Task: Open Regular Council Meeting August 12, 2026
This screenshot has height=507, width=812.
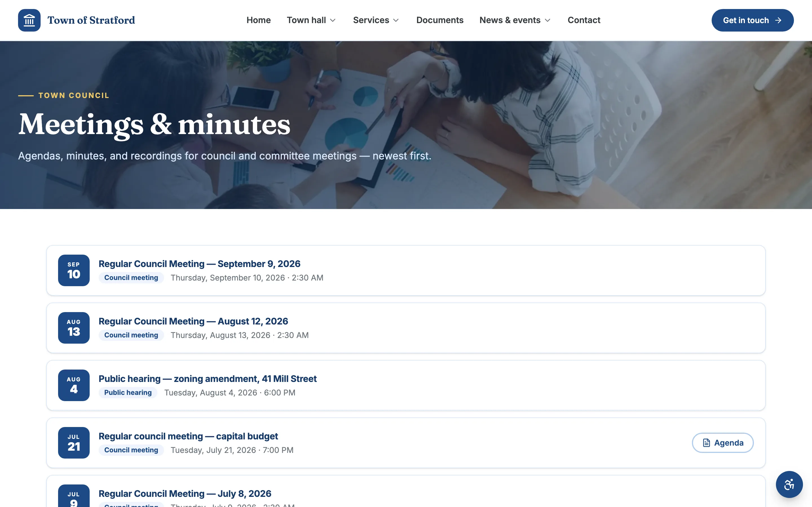Action: point(193,321)
